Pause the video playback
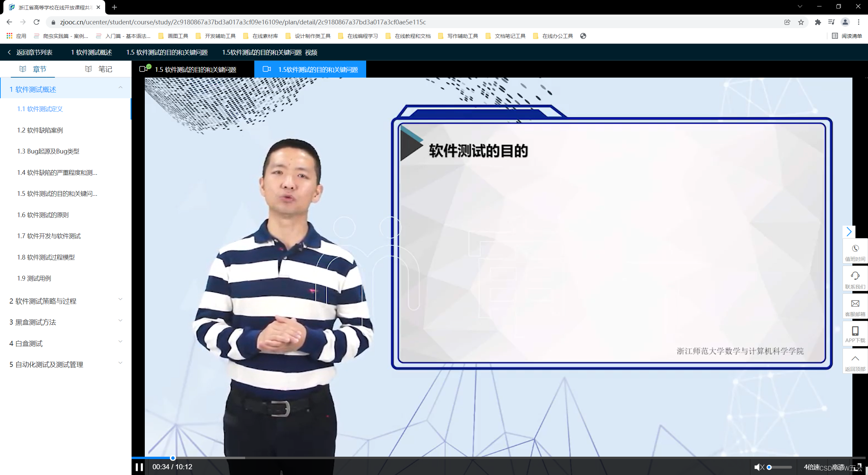This screenshot has width=868, height=475. pos(139,467)
